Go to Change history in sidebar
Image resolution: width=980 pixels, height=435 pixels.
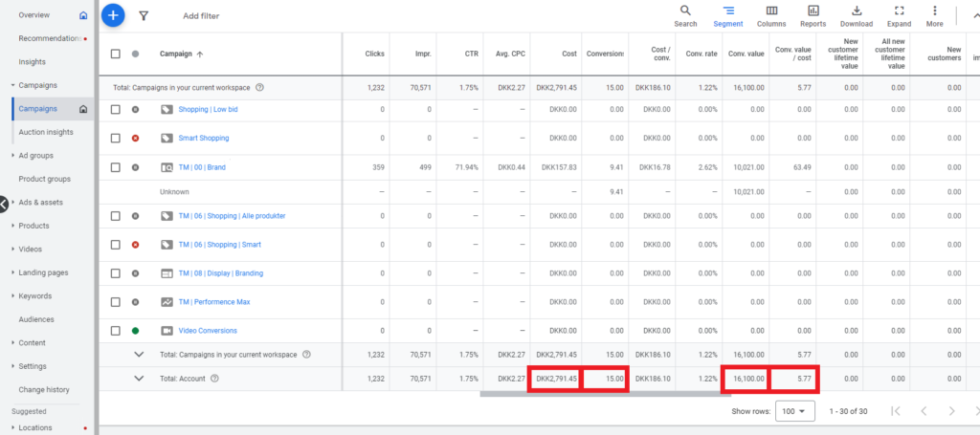coord(44,389)
